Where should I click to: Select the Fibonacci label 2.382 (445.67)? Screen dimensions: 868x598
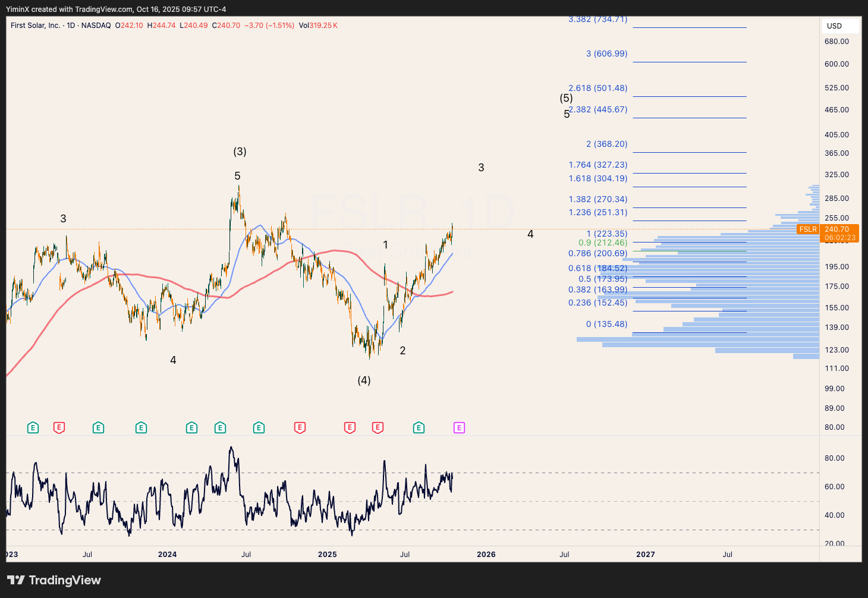[x=597, y=109]
